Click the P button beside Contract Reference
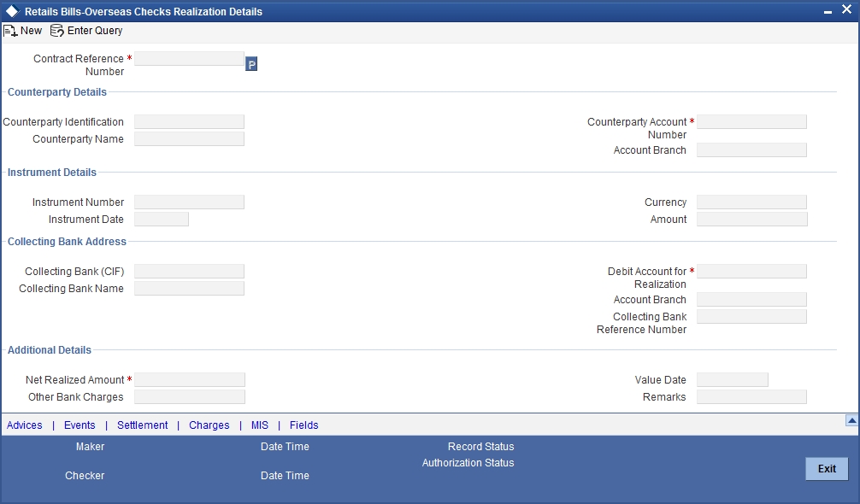Screen dimensions: 860x504 pyautogui.click(x=251, y=64)
